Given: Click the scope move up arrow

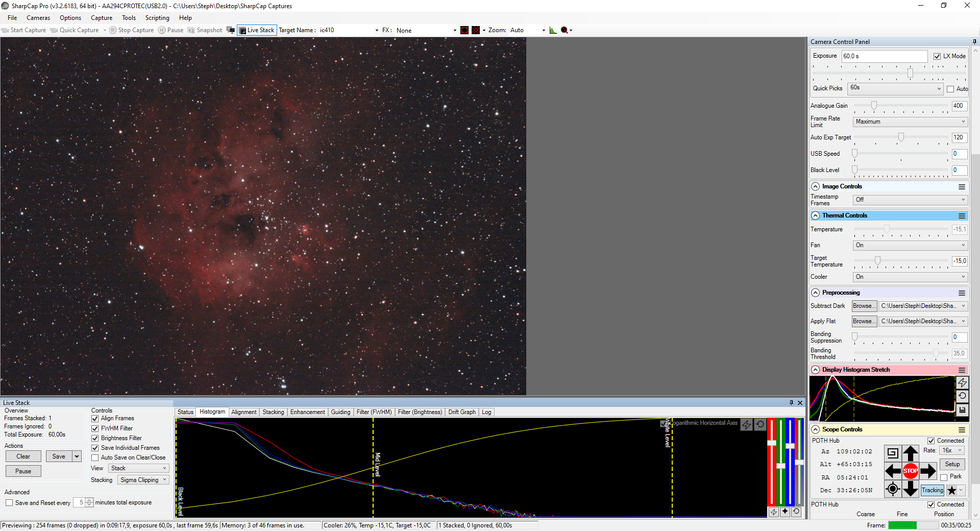Looking at the screenshot, I should (x=910, y=453).
